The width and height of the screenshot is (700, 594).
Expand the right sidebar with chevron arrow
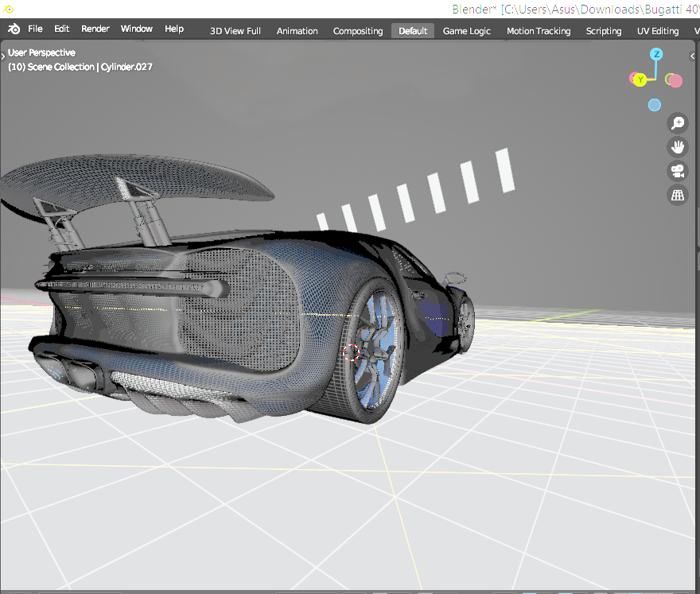tap(693, 56)
